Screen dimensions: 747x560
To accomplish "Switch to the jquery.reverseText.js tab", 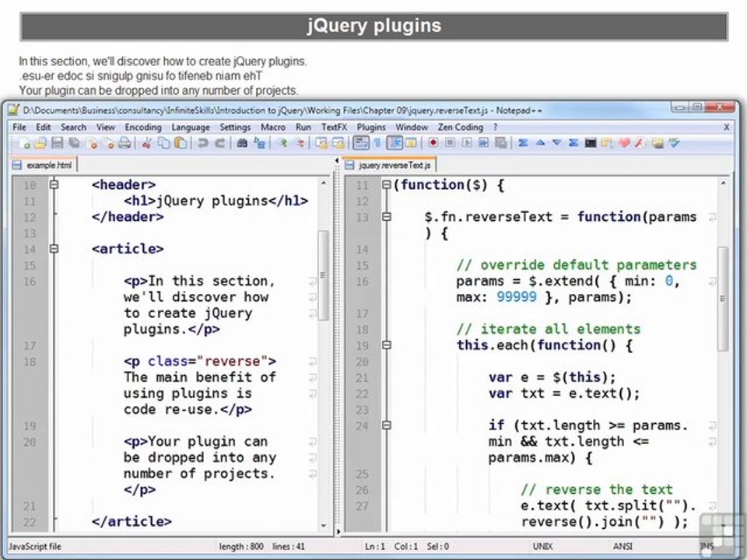I will tap(389, 165).
